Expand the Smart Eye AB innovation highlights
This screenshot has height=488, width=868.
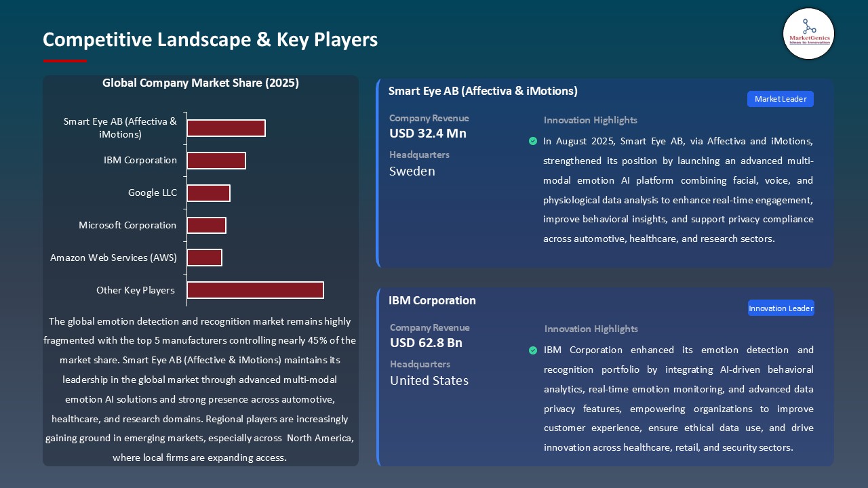(x=678, y=190)
